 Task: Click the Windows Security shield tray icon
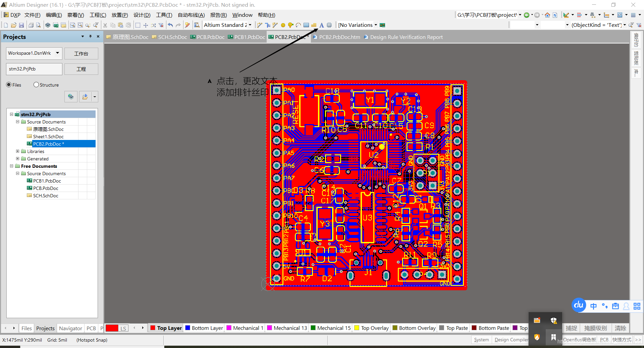pos(554,320)
